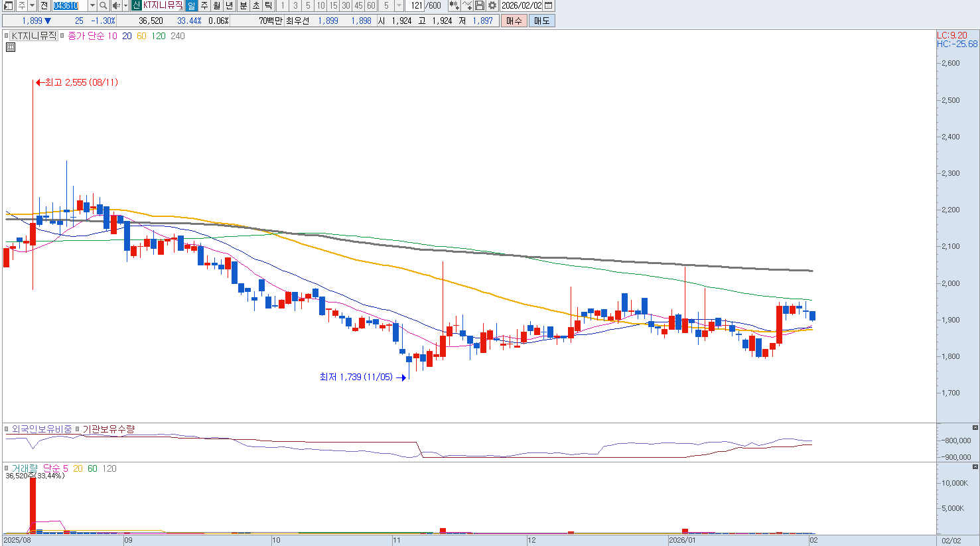Click the leftmost layout icon in toolbar
The width and height of the screenshot is (980, 546).
coord(8,5)
